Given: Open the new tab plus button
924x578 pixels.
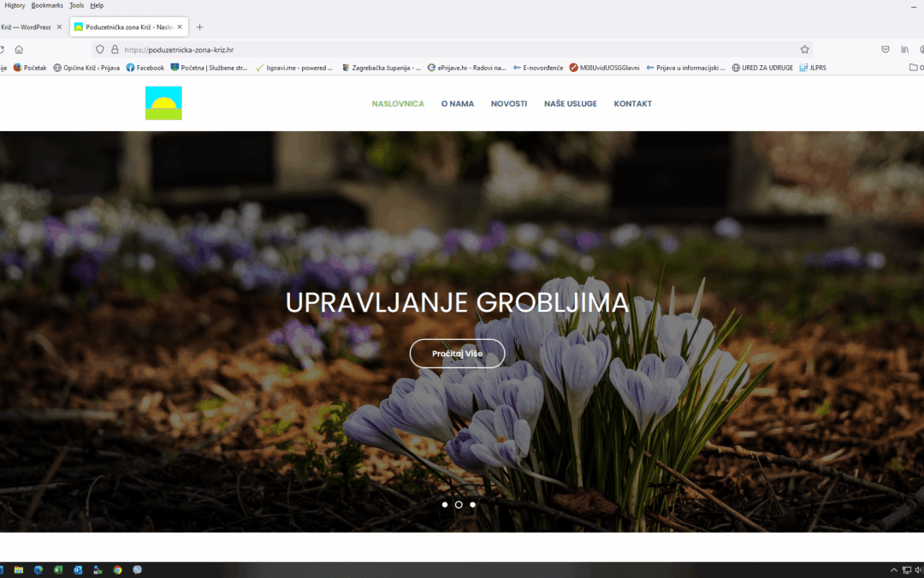Looking at the screenshot, I should 200,27.
